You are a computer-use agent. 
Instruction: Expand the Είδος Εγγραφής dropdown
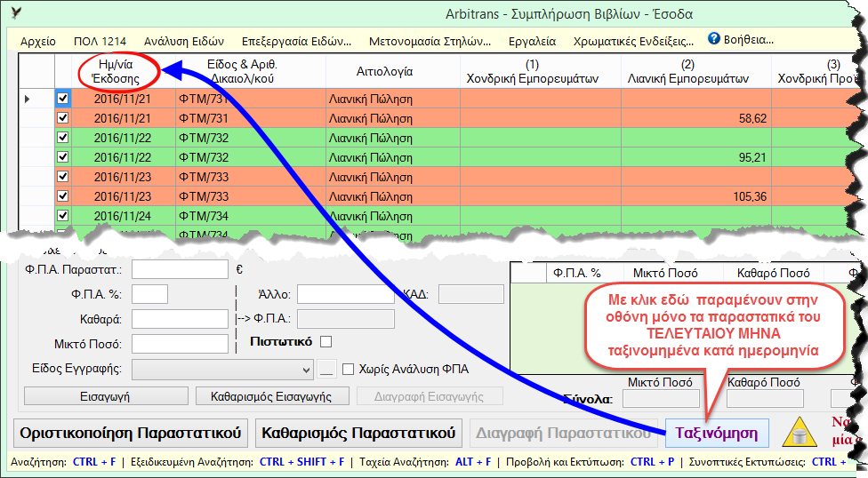click(x=306, y=370)
